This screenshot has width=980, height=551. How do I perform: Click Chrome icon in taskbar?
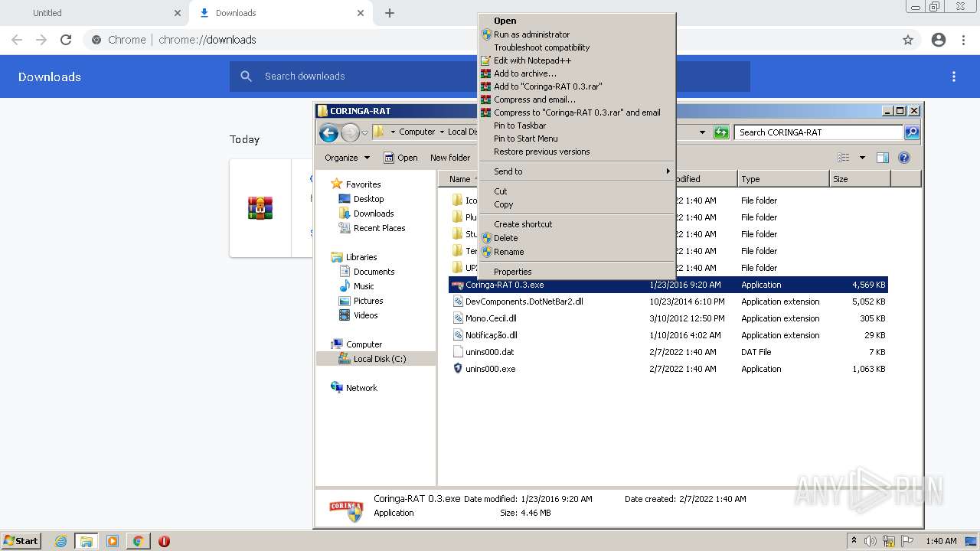click(x=138, y=541)
